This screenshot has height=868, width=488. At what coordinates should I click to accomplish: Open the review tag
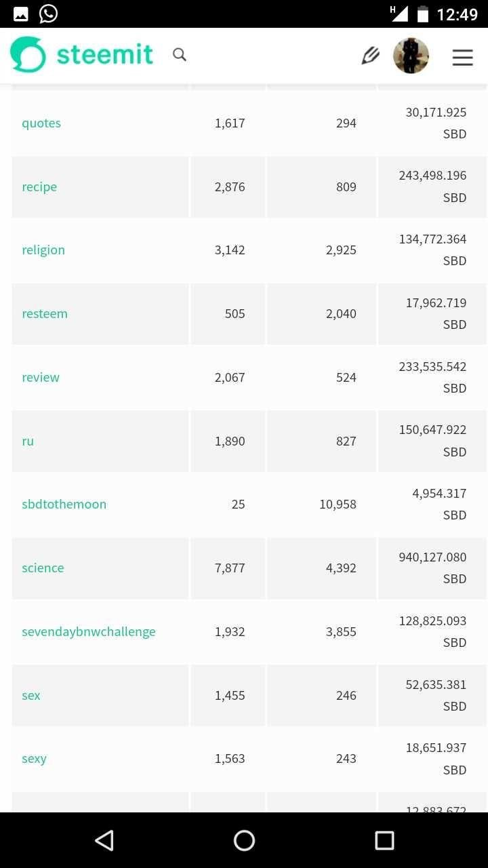coord(41,378)
